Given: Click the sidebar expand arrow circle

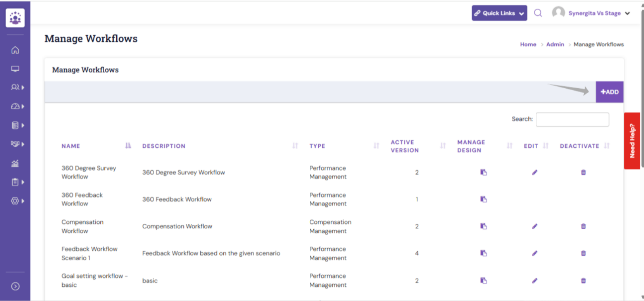Looking at the screenshot, I should point(15,286).
